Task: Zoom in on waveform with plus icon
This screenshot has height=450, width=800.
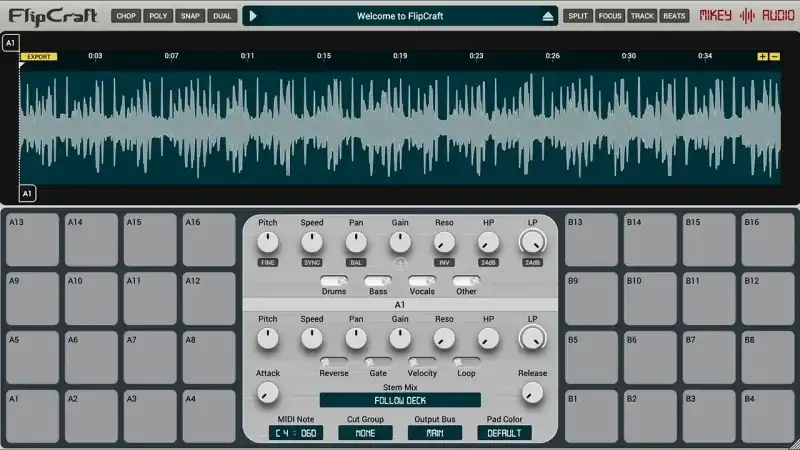Action: coord(762,57)
